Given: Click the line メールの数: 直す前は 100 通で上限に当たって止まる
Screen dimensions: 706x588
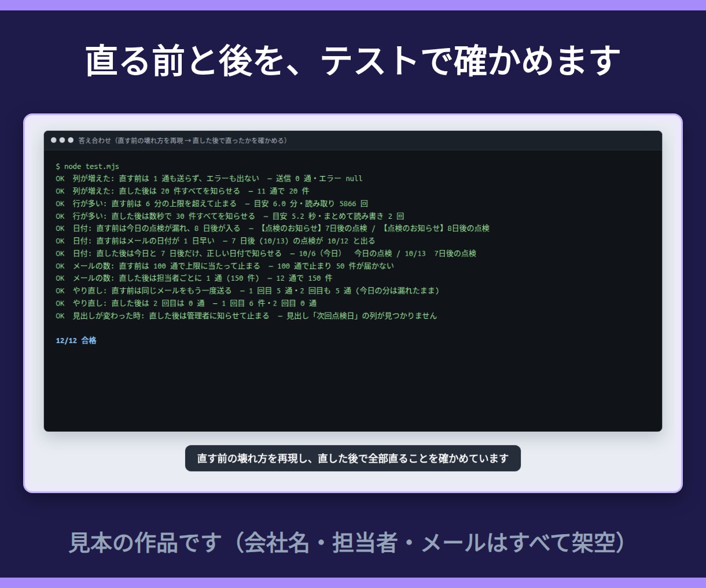Looking at the screenshot, I should point(225,266).
